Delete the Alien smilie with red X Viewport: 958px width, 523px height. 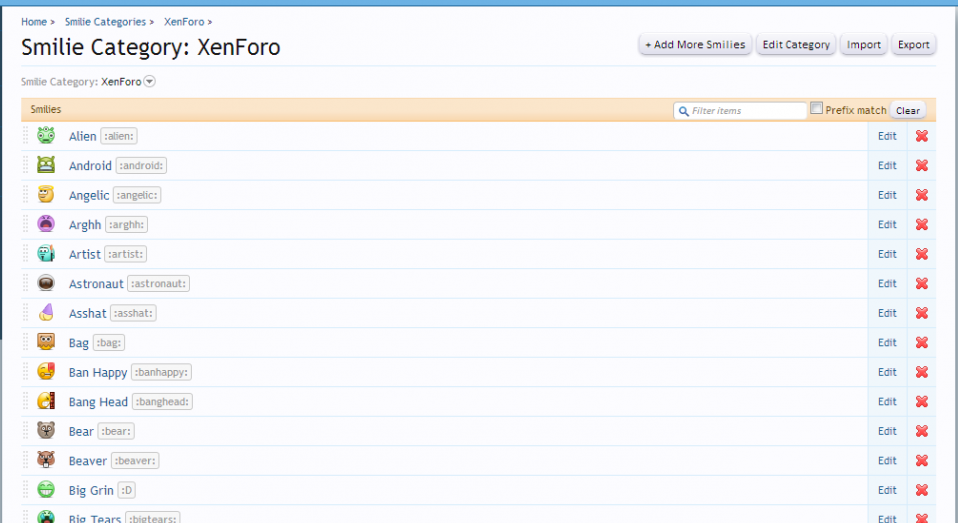click(922, 136)
